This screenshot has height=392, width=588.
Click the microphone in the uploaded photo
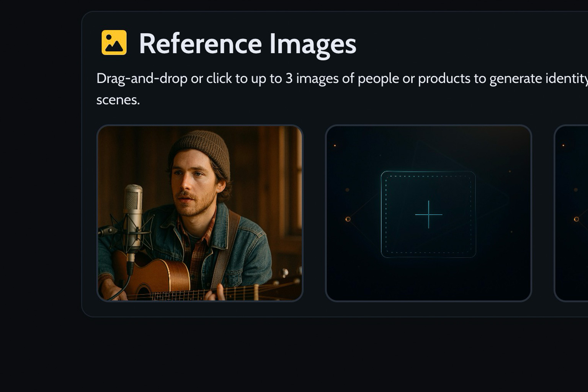[133, 207]
